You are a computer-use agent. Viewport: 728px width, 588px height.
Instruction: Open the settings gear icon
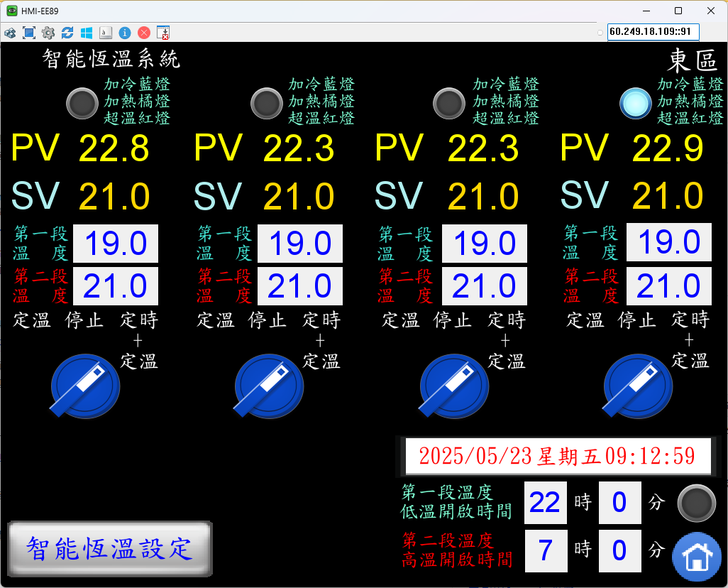pyautogui.click(x=48, y=33)
